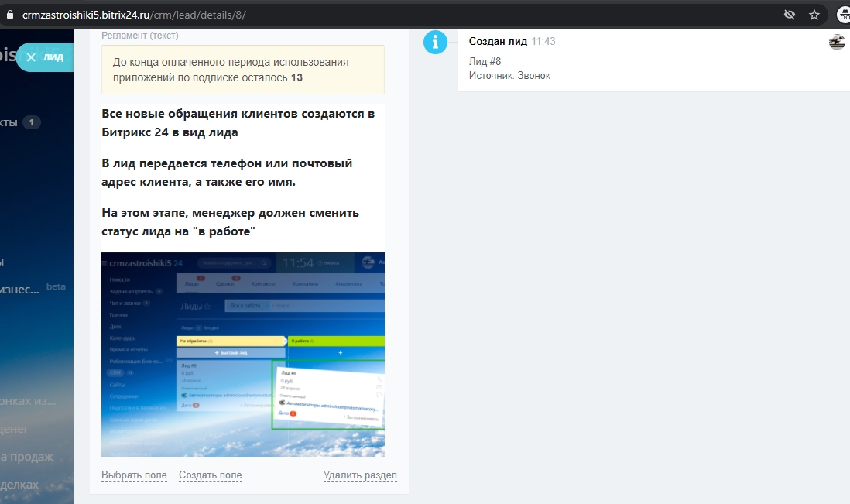Screen dimensions: 850x504
Task: Click the blue info icon beside Создан лид
Action: tap(435, 43)
